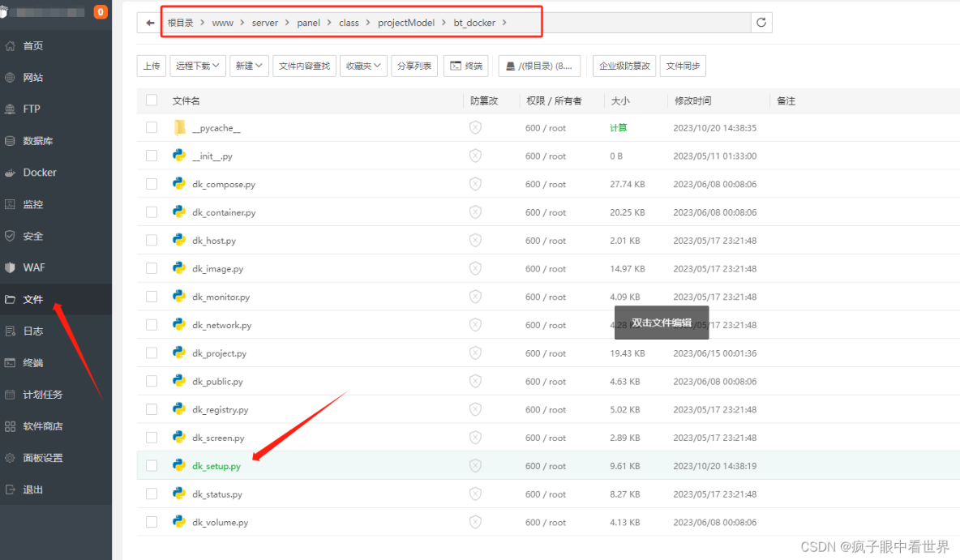The width and height of the screenshot is (960, 560).
Task: Click the /(根目录) disk button
Action: coord(539,66)
